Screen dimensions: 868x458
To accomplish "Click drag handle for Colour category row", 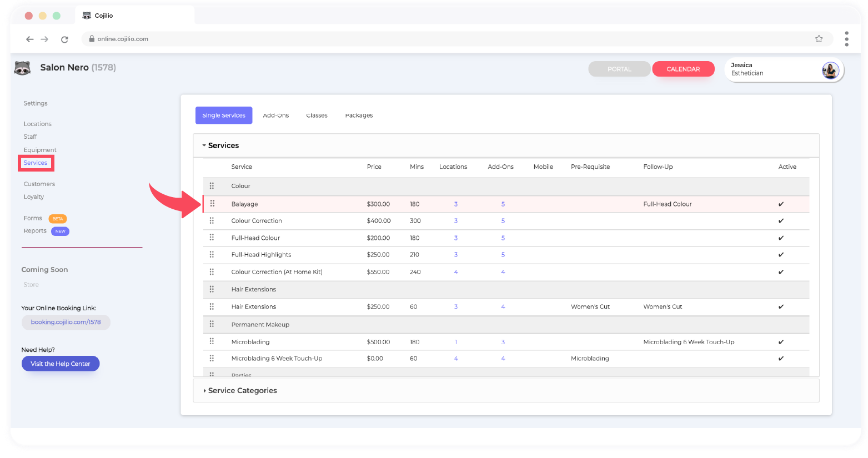I will click(x=212, y=186).
